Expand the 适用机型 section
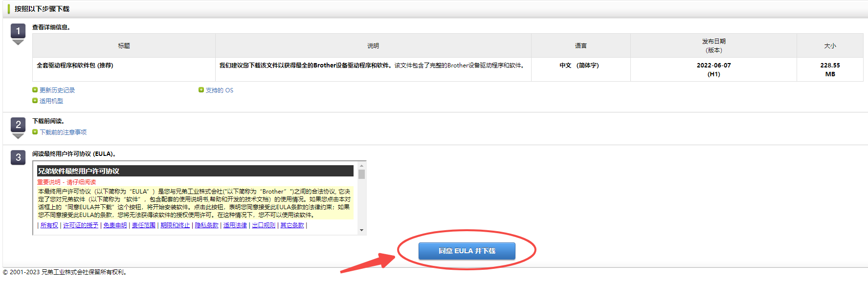Screen dimensions: 868x283 pyautogui.click(x=51, y=101)
